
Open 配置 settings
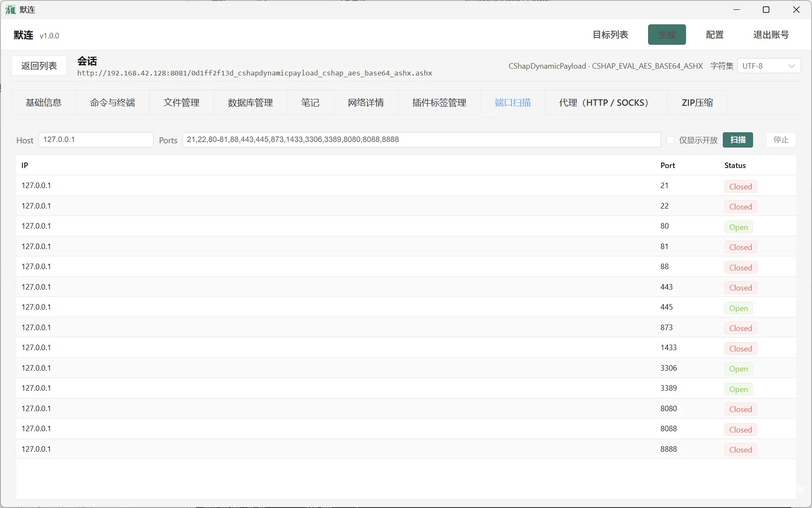[x=714, y=35]
